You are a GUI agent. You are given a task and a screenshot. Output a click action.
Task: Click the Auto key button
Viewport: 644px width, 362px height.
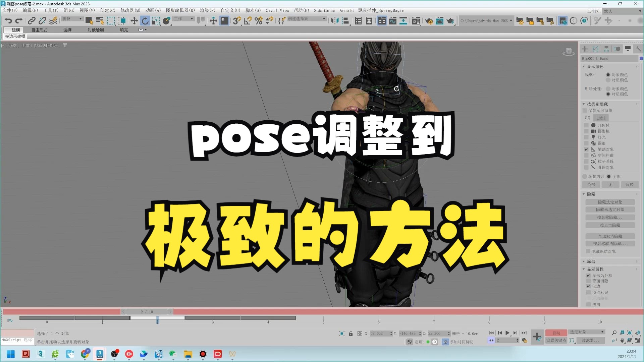tap(556, 333)
